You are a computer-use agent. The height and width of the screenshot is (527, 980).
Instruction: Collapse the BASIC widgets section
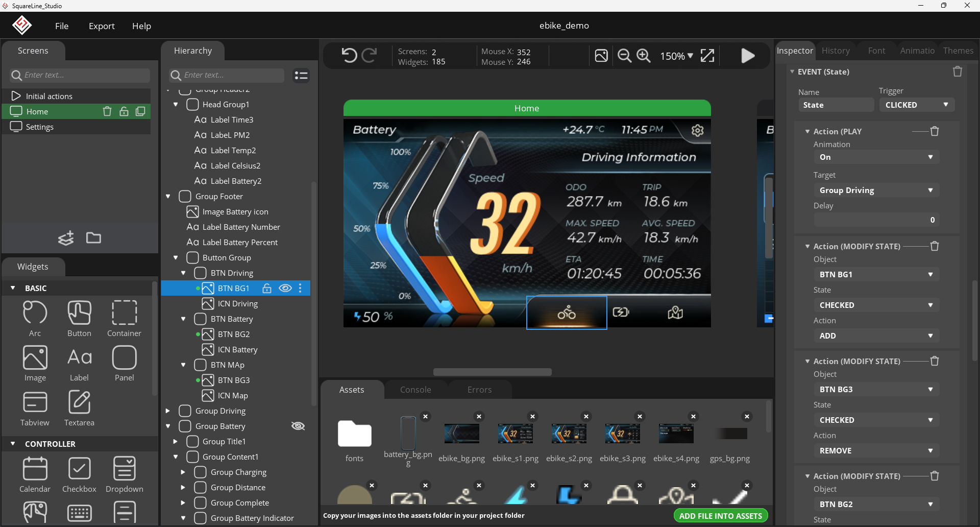pos(13,288)
